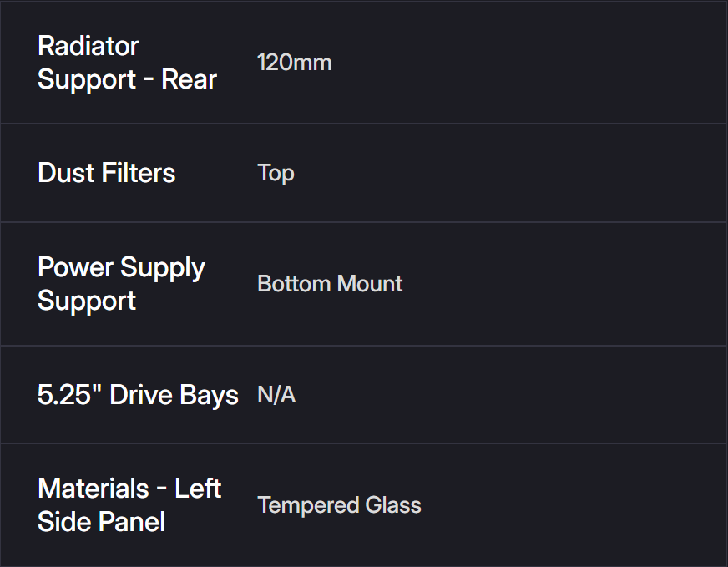Click the divider line below Dust Filters row
This screenshot has height=567, width=728.
pyautogui.click(x=364, y=222)
